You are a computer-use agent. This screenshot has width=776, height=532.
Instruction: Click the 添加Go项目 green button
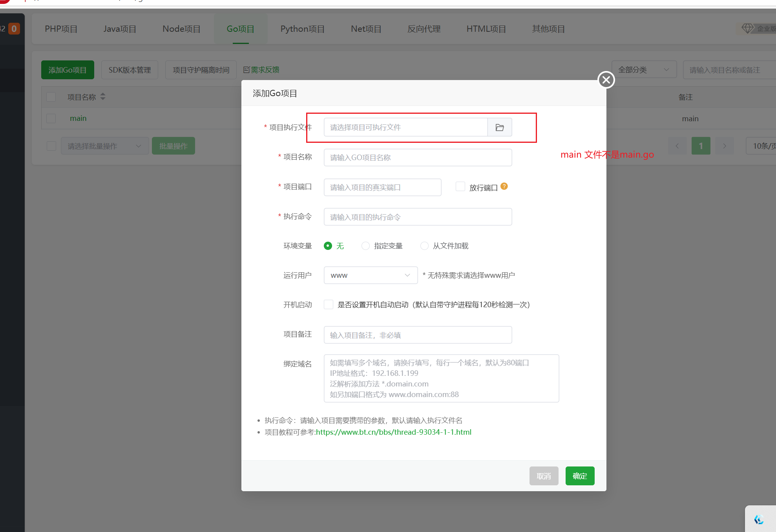pos(68,70)
